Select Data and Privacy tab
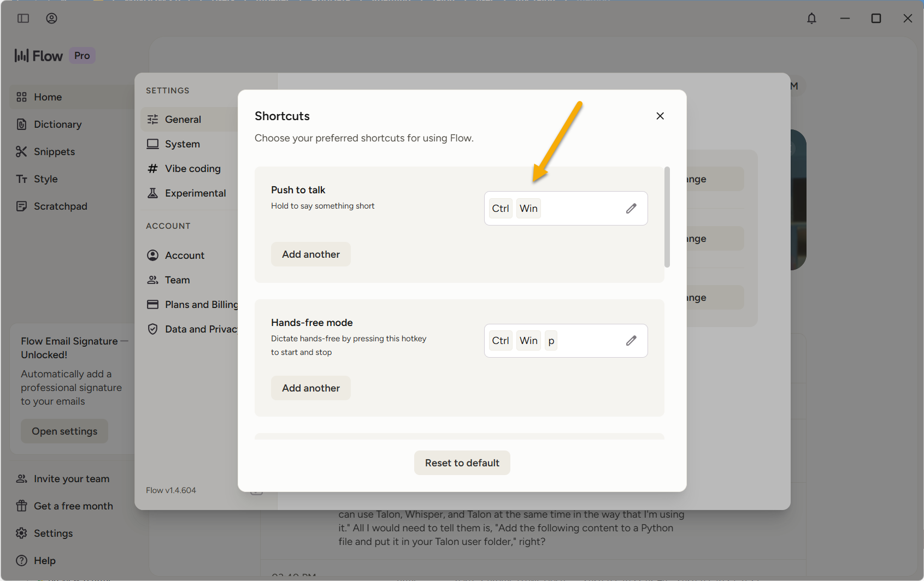 tap(189, 329)
